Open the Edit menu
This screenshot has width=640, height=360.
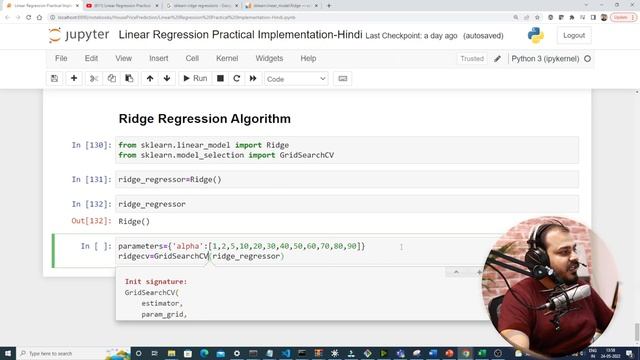pyautogui.click(x=91, y=58)
